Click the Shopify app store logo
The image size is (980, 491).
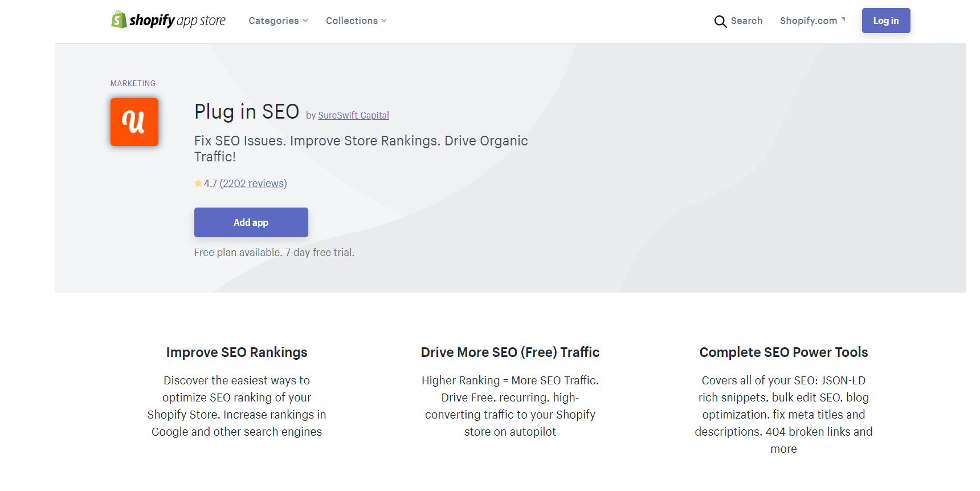[168, 20]
